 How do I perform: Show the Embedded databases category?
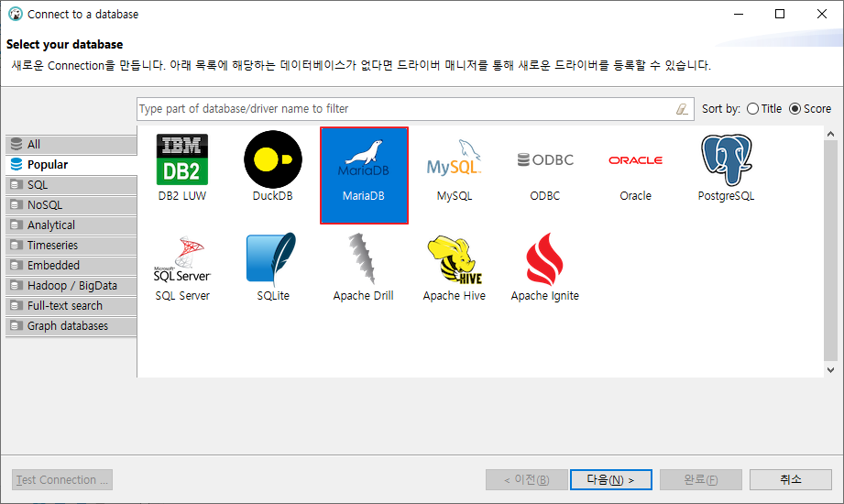point(71,266)
